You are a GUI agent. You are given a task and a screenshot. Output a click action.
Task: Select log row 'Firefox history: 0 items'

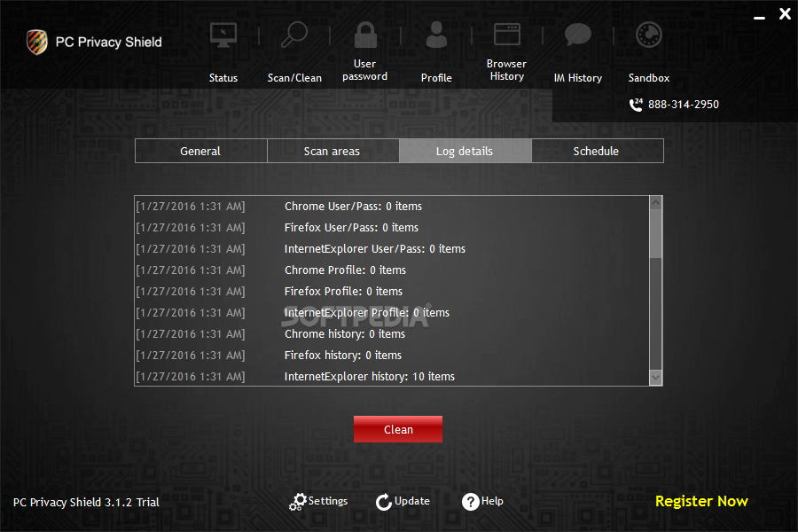point(392,356)
